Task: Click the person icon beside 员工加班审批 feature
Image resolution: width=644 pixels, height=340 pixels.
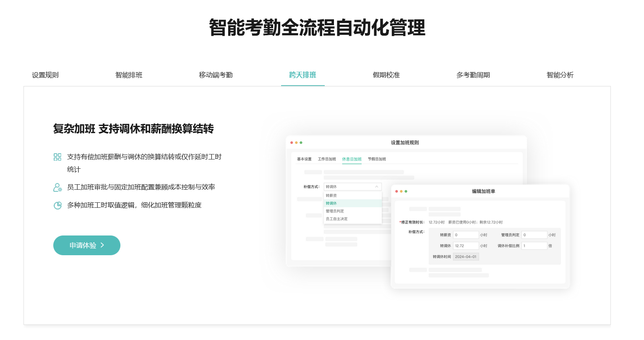Action: pos(57,187)
